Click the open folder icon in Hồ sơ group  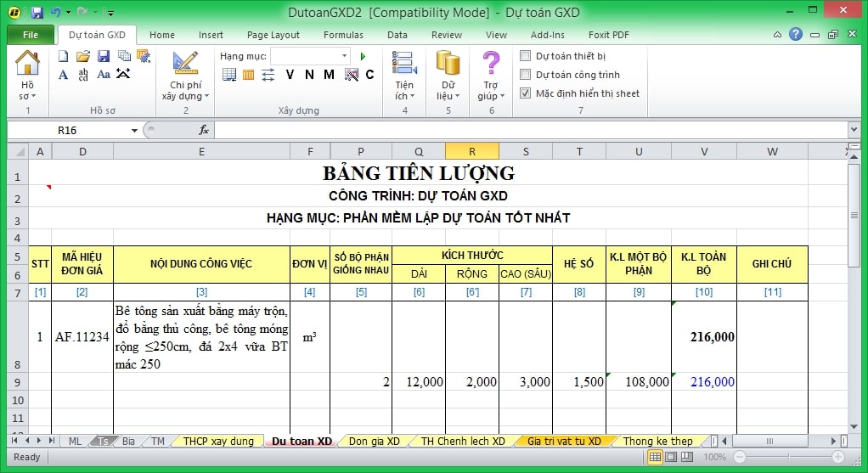[x=83, y=56]
